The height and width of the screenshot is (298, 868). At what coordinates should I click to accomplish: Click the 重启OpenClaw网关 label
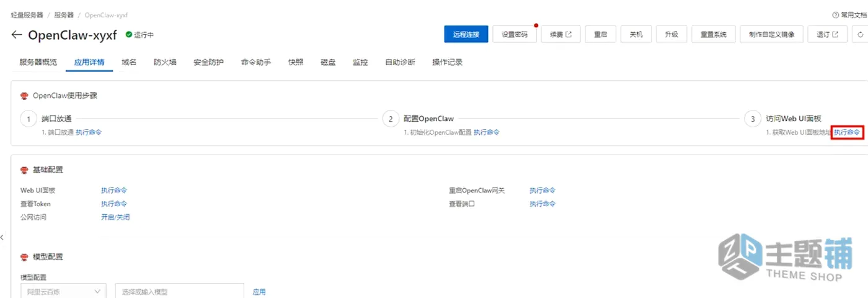pos(477,190)
